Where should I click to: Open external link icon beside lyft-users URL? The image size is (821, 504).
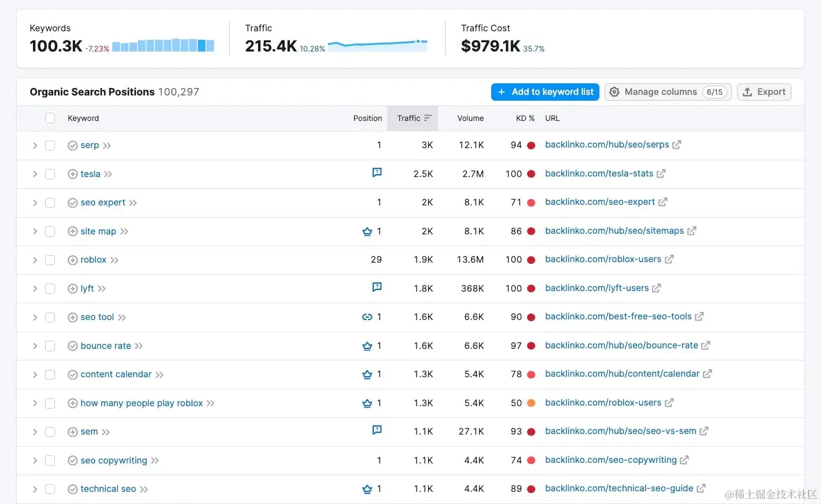click(x=656, y=288)
